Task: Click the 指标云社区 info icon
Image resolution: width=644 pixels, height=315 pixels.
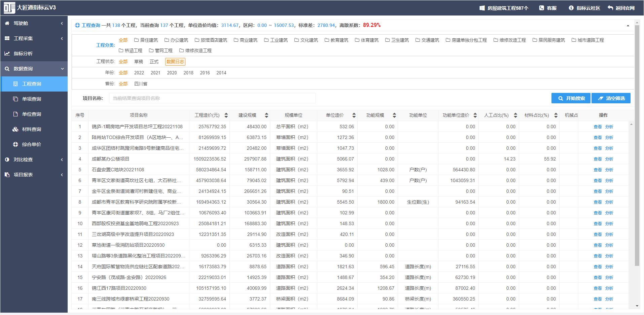Action: (571, 8)
